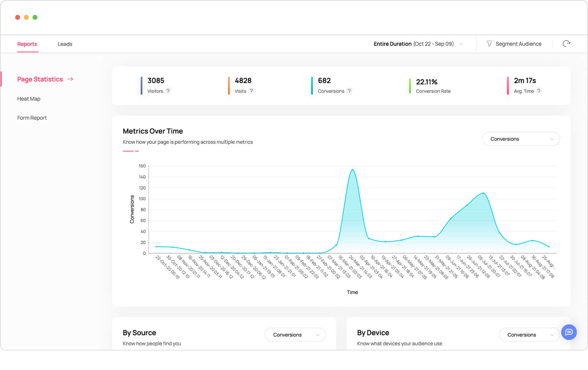Open the chat support bubble
588x370 pixels.
(569, 332)
